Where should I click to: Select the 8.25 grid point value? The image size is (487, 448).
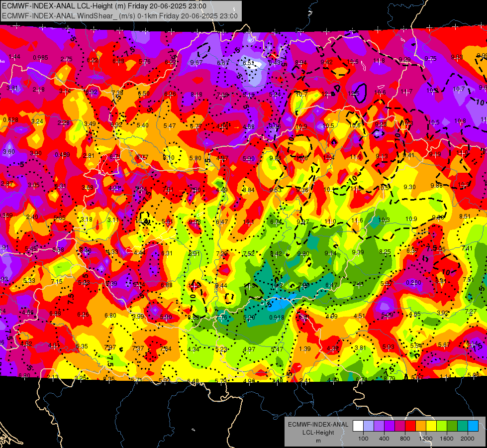tap(385, 252)
